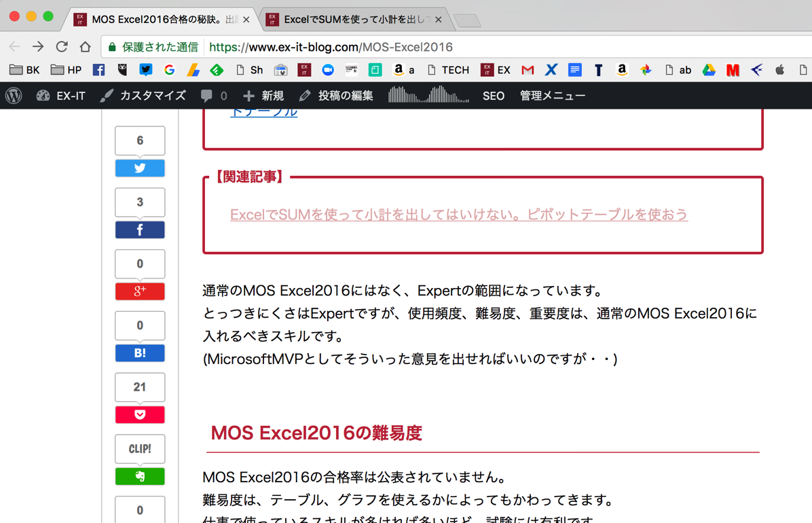The image size is (812, 523).
Task: Open the dark T bookmark icon
Action: coord(598,70)
